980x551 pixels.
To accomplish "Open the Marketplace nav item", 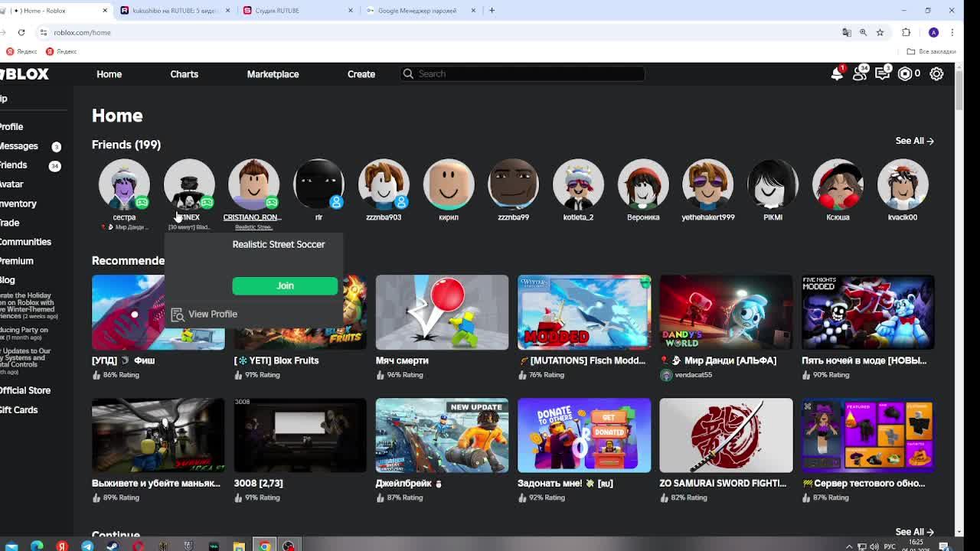I will (273, 74).
